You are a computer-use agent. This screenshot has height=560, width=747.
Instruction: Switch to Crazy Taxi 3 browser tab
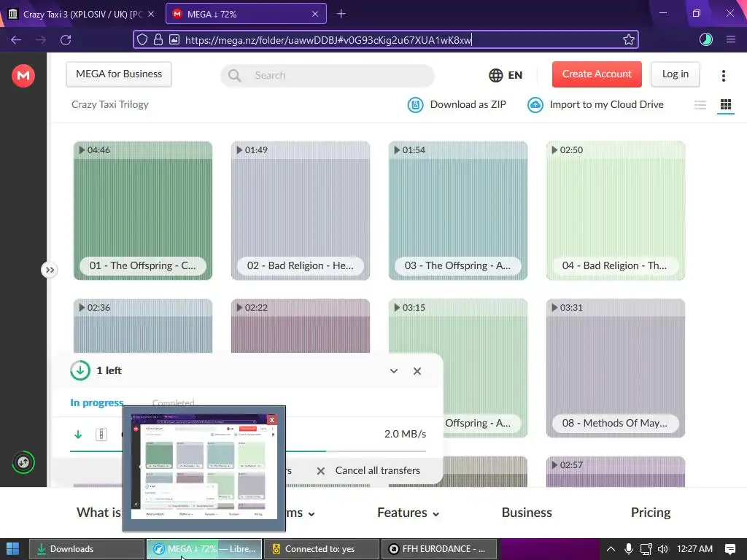[x=82, y=14]
